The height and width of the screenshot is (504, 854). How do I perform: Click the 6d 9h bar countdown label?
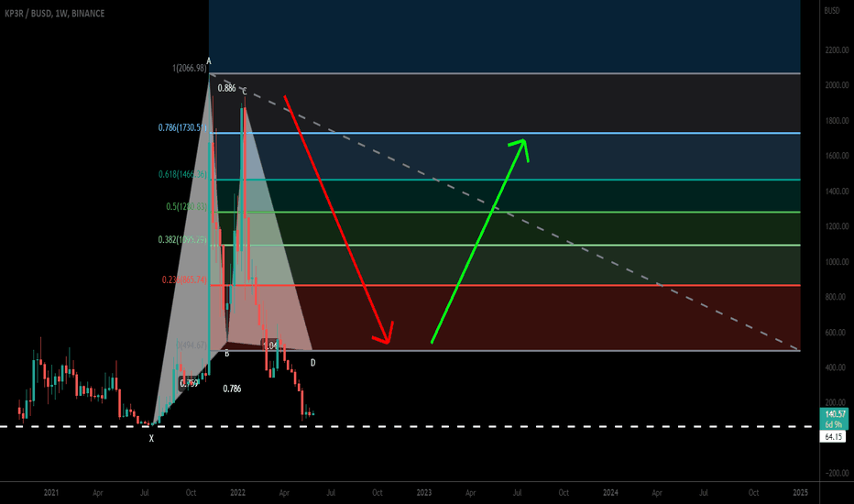[x=835, y=424]
